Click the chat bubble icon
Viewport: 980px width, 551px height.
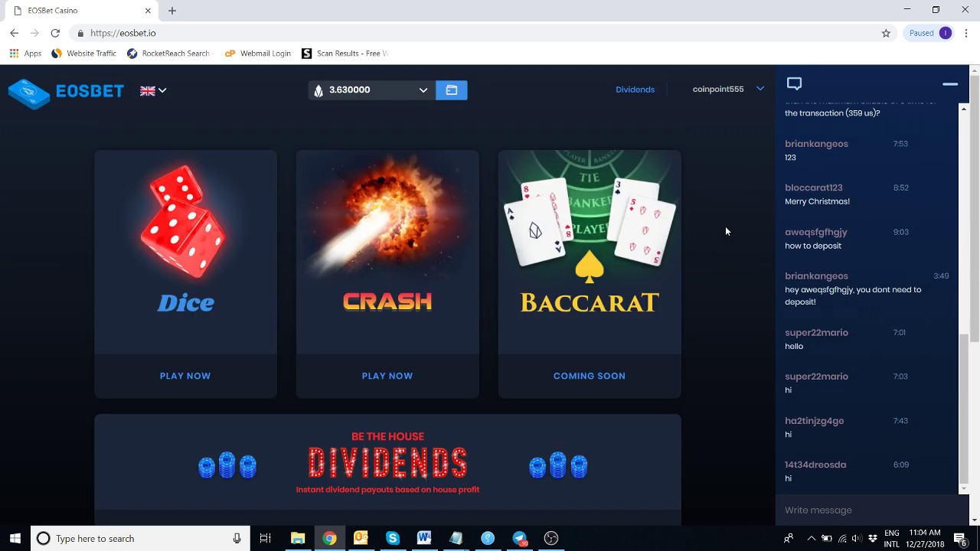pos(794,83)
